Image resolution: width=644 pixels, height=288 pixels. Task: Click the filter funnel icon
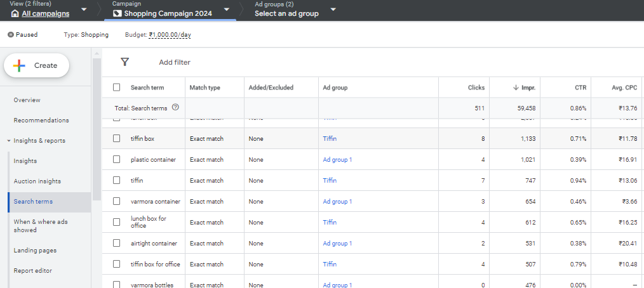click(x=124, y=62)
